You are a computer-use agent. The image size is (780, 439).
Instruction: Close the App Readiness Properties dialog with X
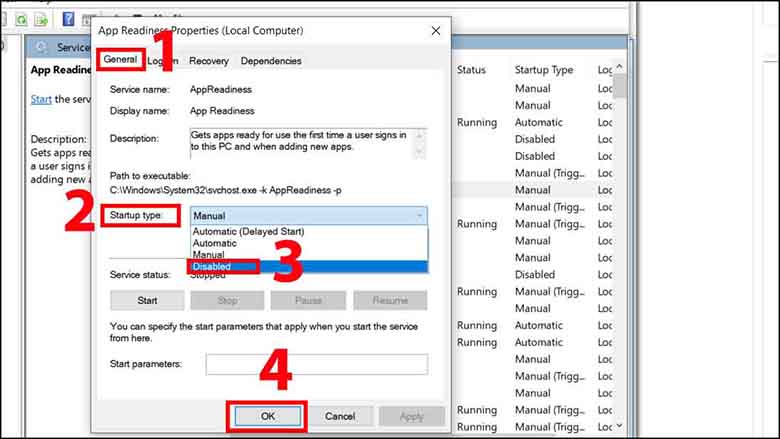[x=435, y=31]
